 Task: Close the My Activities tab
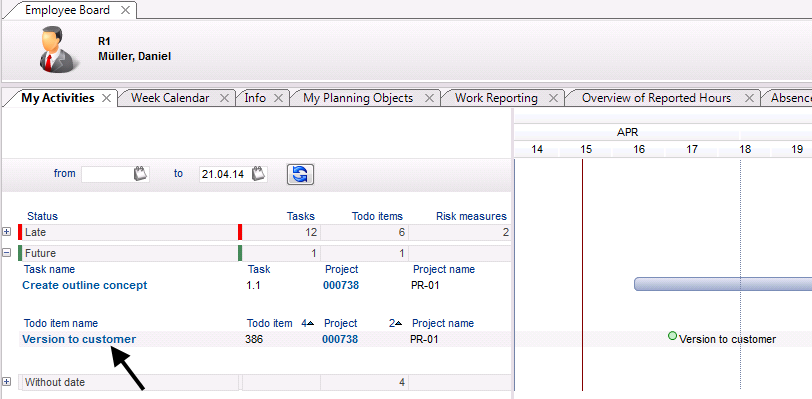106,98
